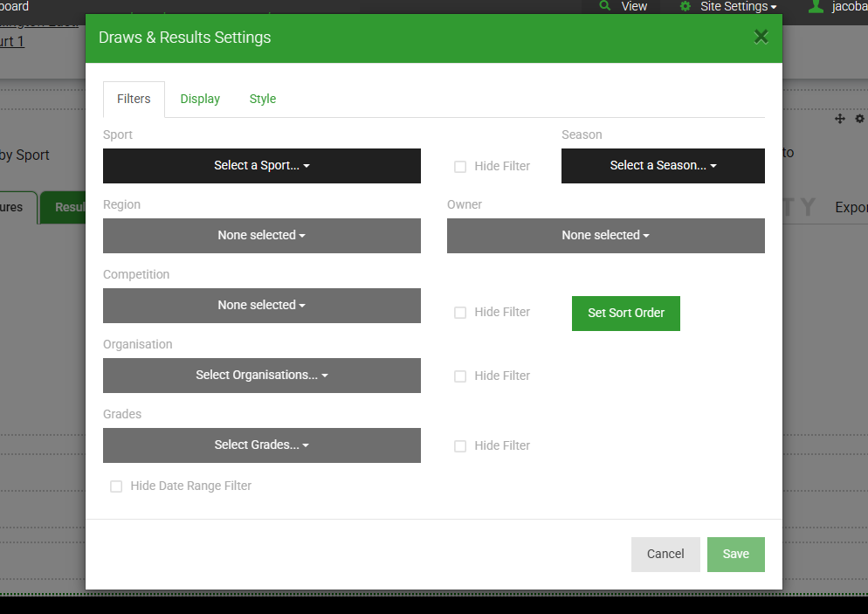
Task: Click the Set Sort Order button
Action: click(x=626, y=314)
